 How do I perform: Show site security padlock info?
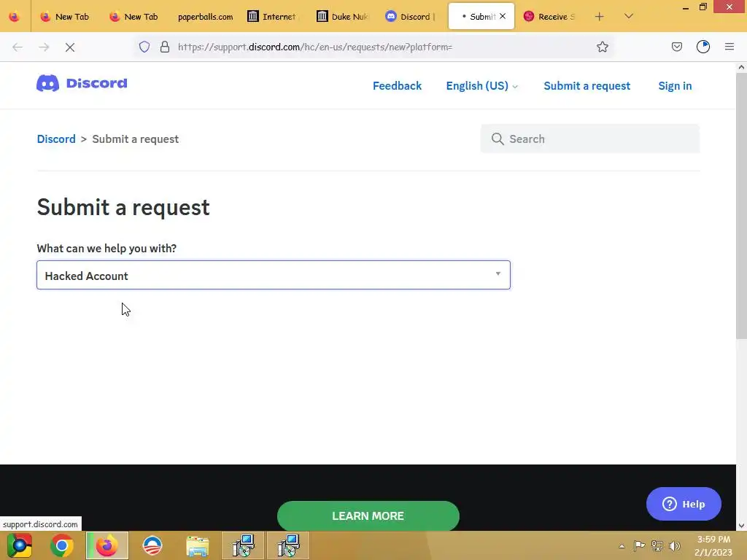point(165,47)
